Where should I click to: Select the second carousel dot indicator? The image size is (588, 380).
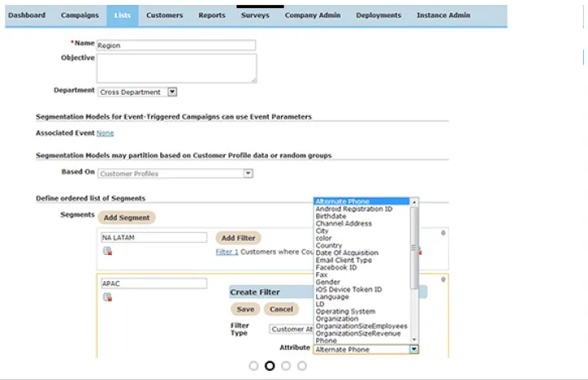269,366
